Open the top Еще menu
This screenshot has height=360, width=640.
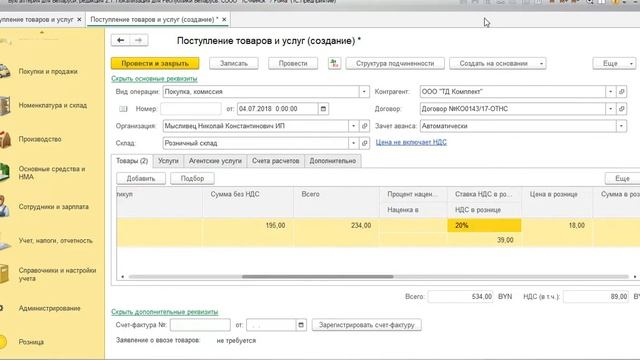(614, 63)
